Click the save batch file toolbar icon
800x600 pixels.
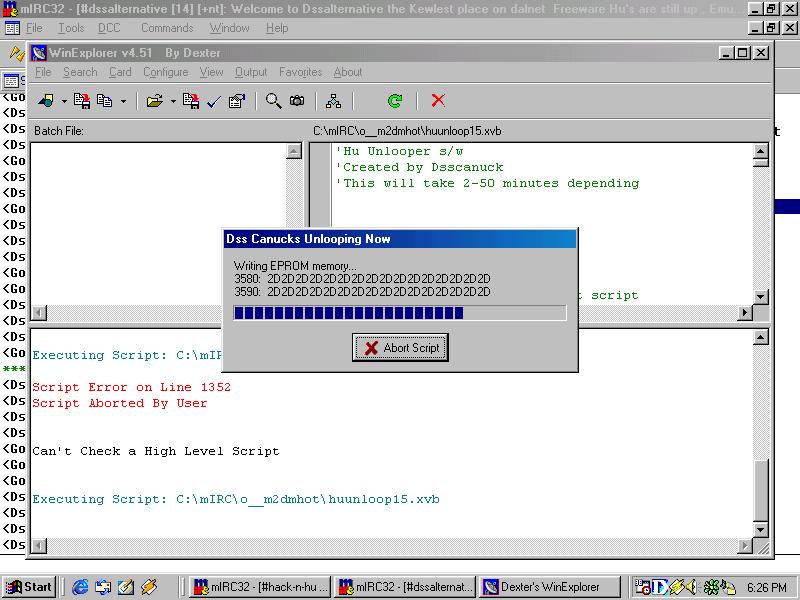(x=82, y=101)
